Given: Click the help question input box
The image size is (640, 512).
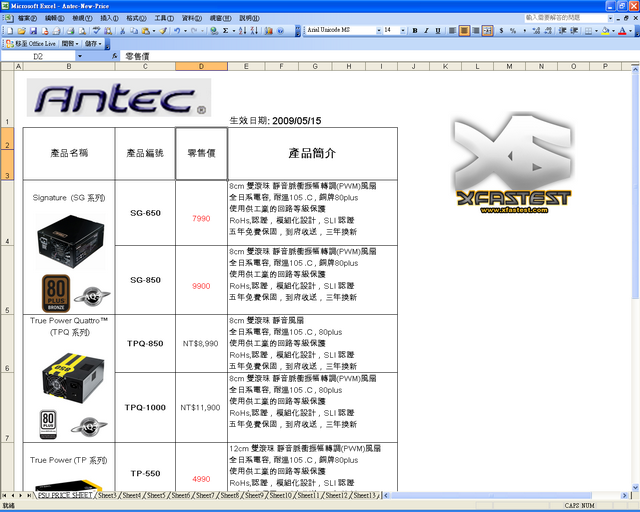Looking at the screenshot, I should [x=566, y=18].
